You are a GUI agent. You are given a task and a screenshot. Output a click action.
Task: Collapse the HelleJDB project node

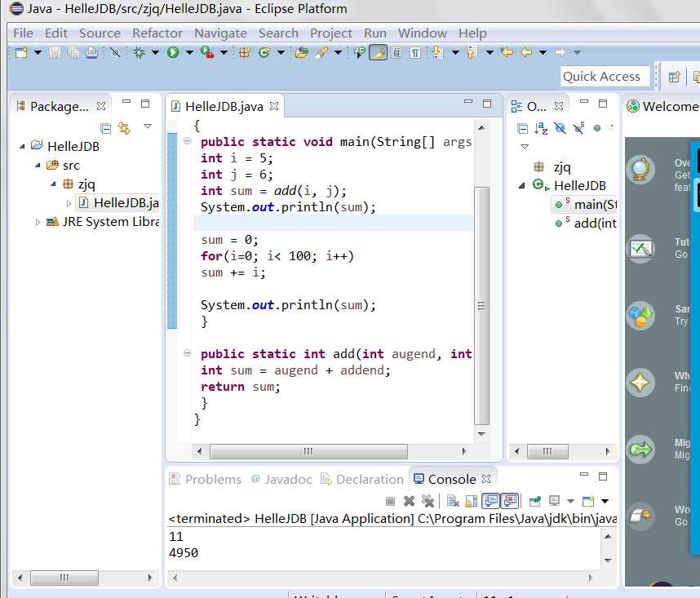22,146
